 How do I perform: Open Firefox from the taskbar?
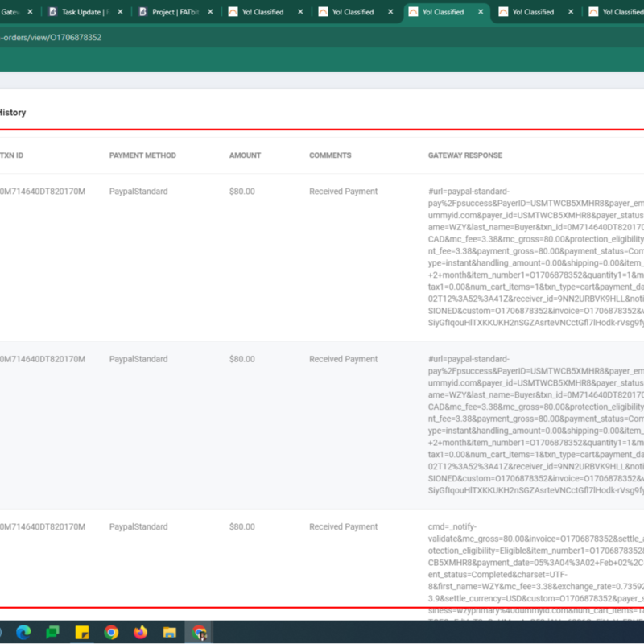[141, 632]
